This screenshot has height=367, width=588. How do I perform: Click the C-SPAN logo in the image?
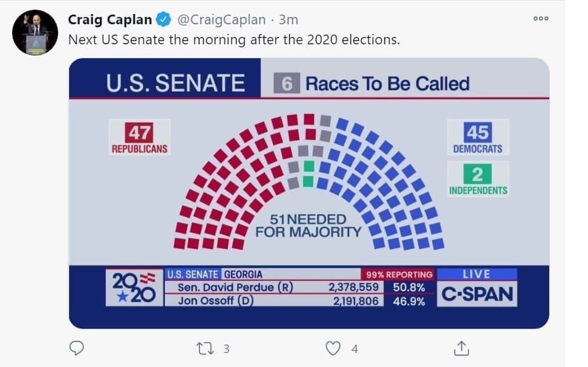pos(477,294)
